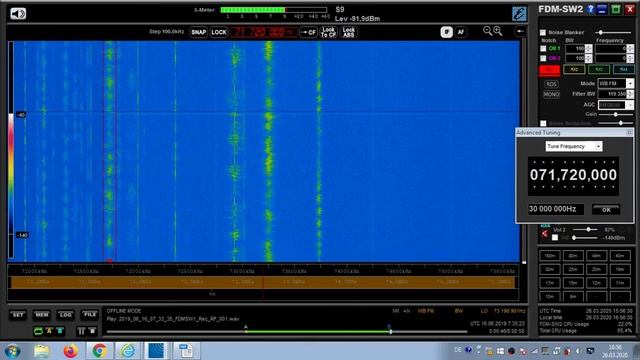Image resolution: width=640 pixels, height=360 pixels.
Task: Select the RX4 receiver tab
Action: 623,70
